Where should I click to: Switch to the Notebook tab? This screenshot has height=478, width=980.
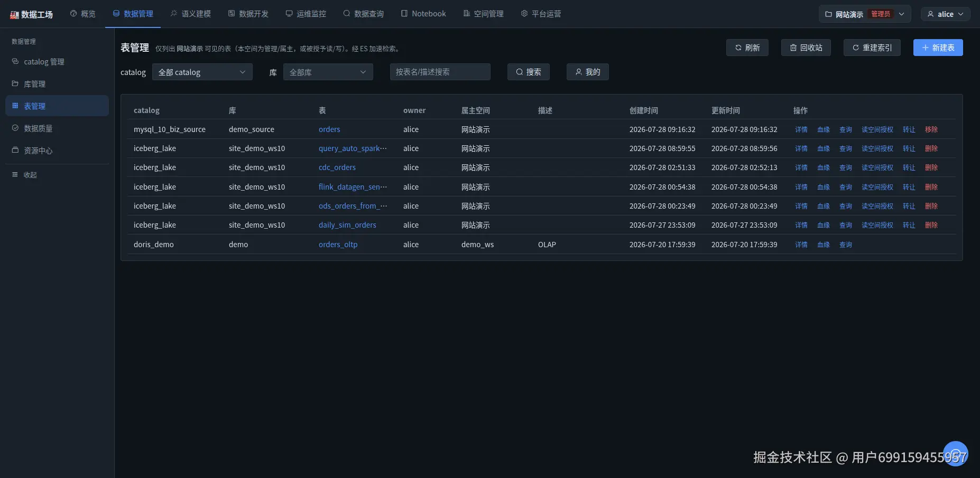(x=423, y=14)
